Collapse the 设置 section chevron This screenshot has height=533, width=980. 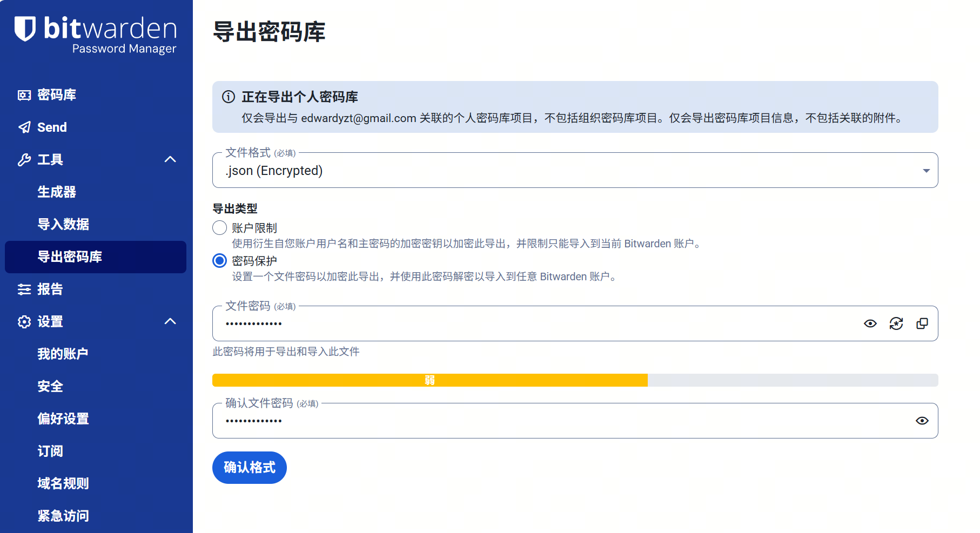point(170,321)
